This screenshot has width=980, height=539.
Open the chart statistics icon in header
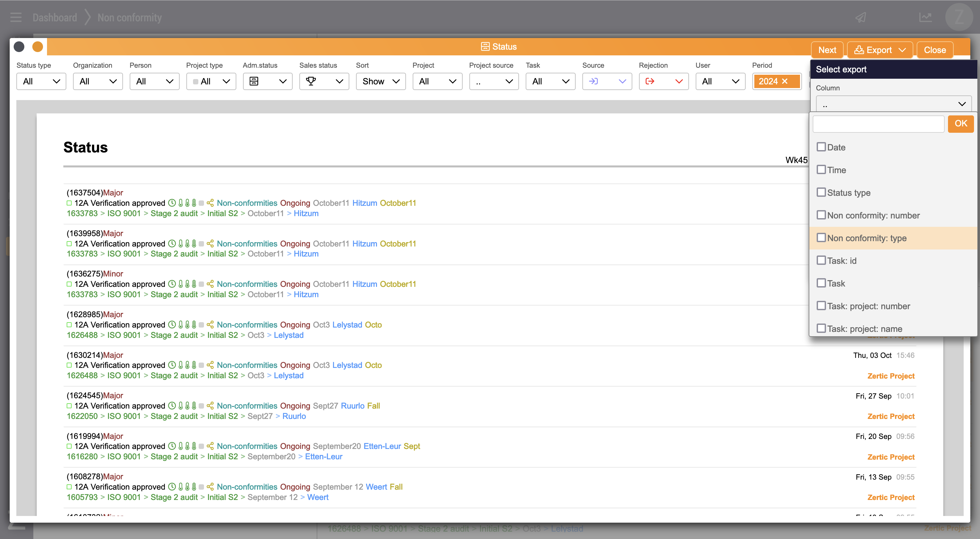(x=925, y=17)
